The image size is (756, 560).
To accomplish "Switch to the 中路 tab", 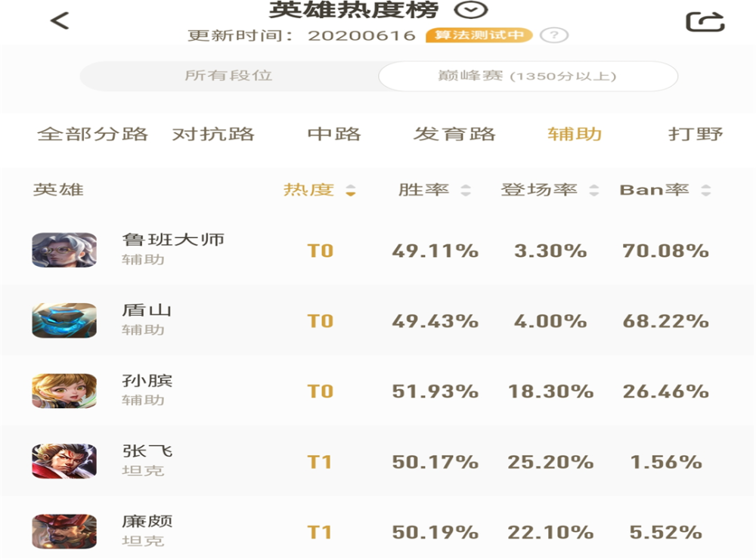I will [x=334, y=134].
